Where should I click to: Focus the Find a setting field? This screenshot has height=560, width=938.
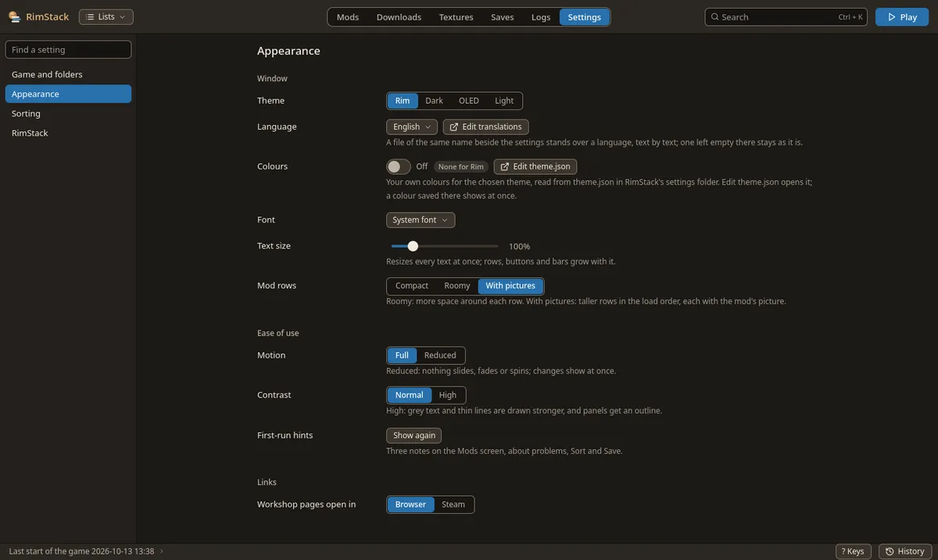(x=68, y=49)
